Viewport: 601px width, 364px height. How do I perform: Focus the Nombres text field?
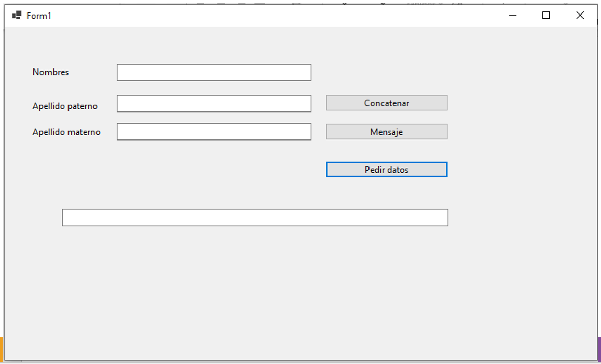pos(214,73)
